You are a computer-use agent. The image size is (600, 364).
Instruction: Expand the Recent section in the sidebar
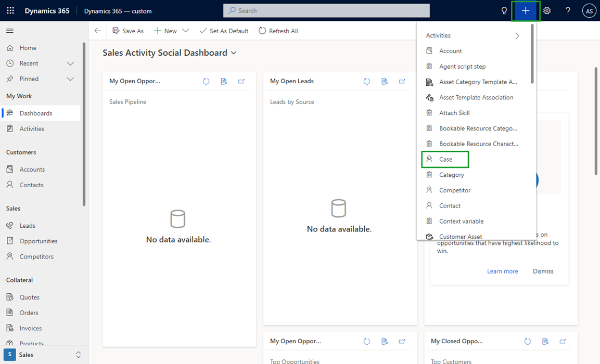[70, 63]
